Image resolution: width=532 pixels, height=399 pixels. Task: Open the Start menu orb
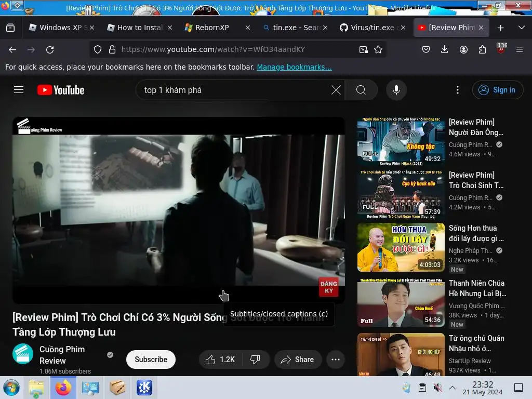[11, 388]
